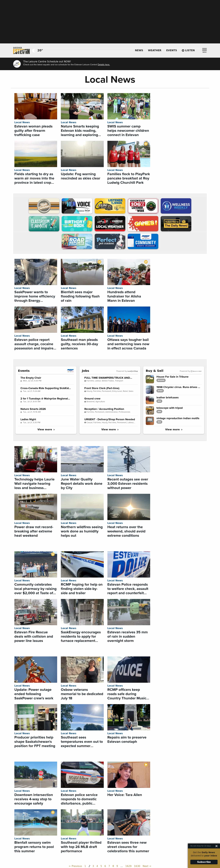
Task: Go to pagination page 1
Action: (x=85, y=866)
